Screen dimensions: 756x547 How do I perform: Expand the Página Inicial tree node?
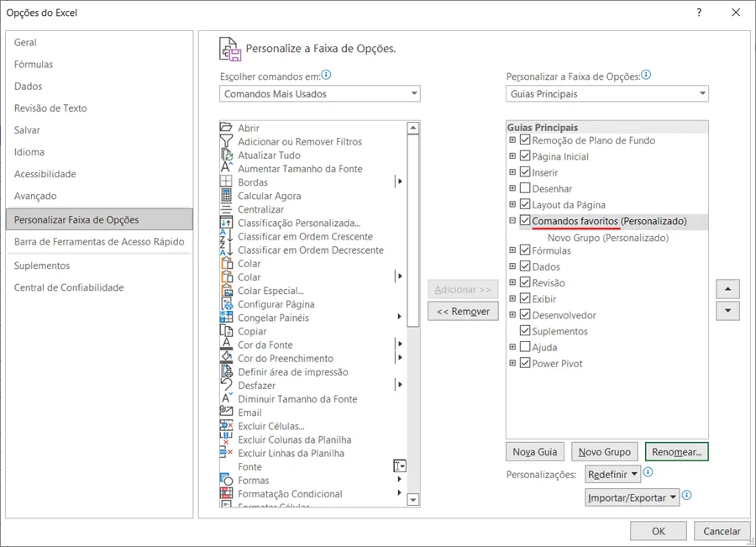(512, 155)
